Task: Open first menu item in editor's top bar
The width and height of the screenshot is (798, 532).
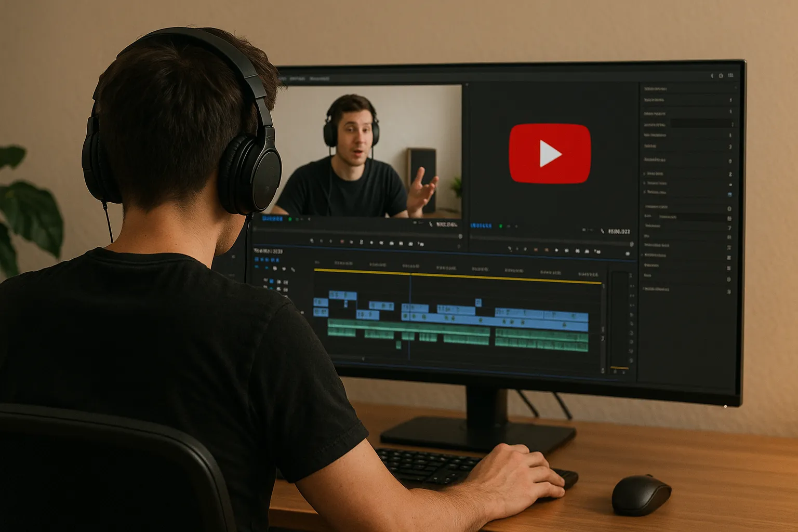Action: pos(283,78)
